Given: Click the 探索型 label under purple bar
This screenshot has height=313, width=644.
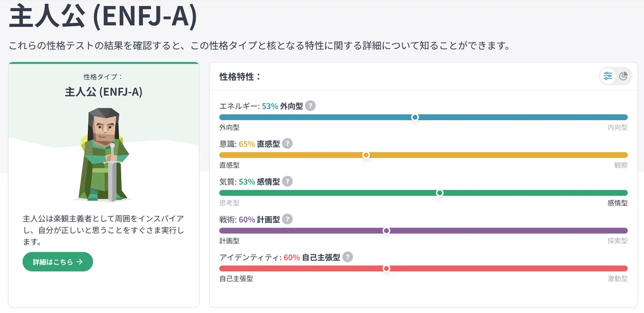Looking at the screenshot, I should pos(617,241).
